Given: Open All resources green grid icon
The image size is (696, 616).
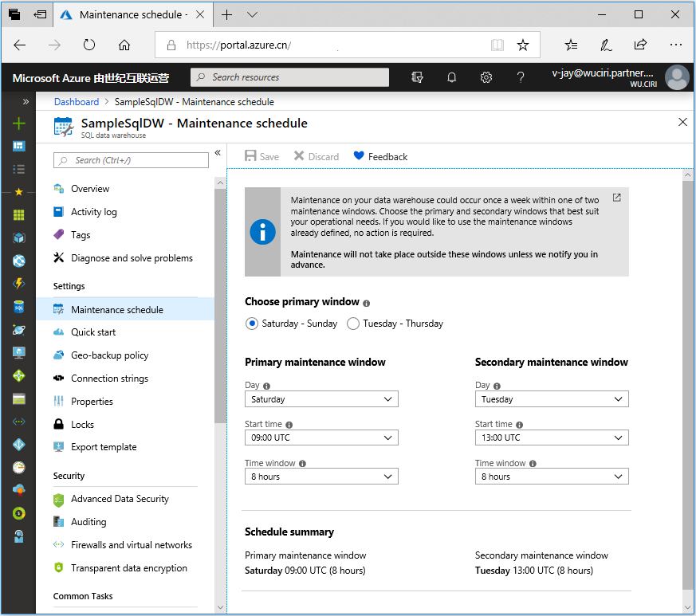Looking at the screenshot, I should (x=18, y=215).
